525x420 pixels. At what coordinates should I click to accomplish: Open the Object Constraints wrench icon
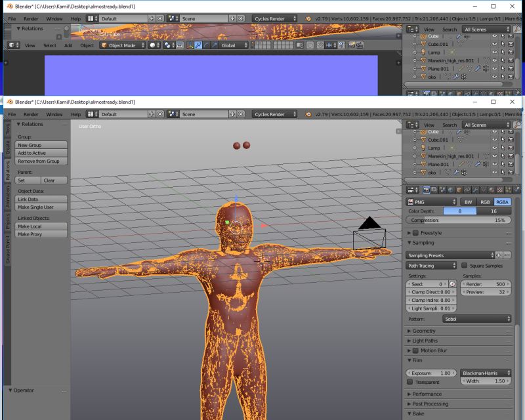coord(474,190)
